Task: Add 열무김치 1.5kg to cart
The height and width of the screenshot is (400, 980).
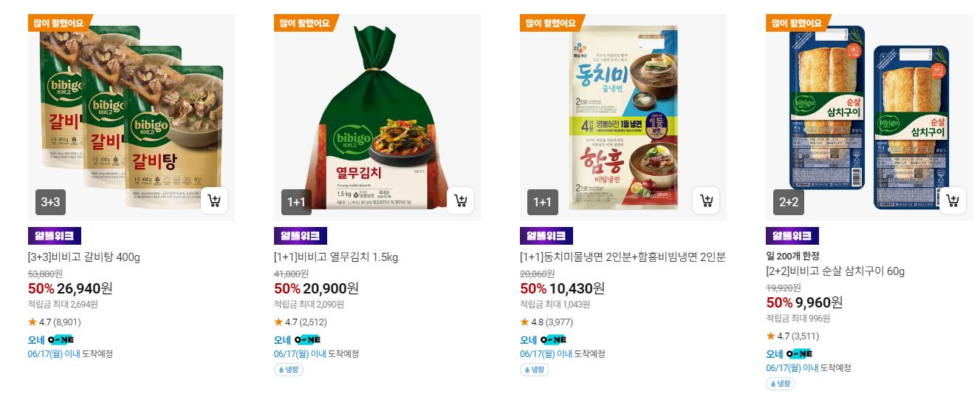Action: pos(460,200)
